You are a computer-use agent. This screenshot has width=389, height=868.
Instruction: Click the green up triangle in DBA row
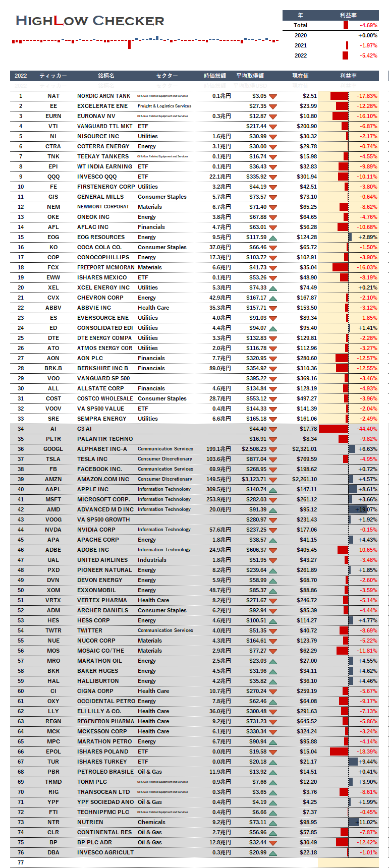(273, 853)
